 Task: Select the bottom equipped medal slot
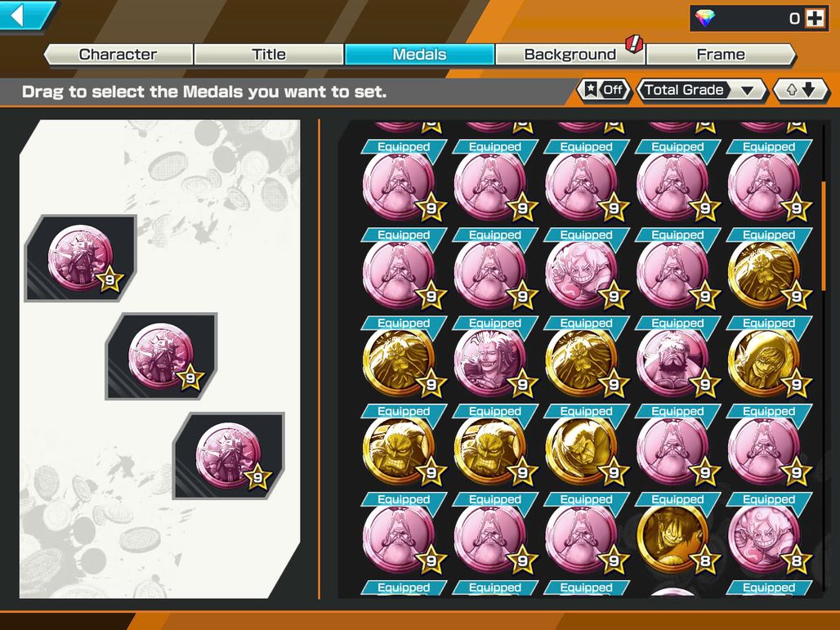click(x=229, y=456)
